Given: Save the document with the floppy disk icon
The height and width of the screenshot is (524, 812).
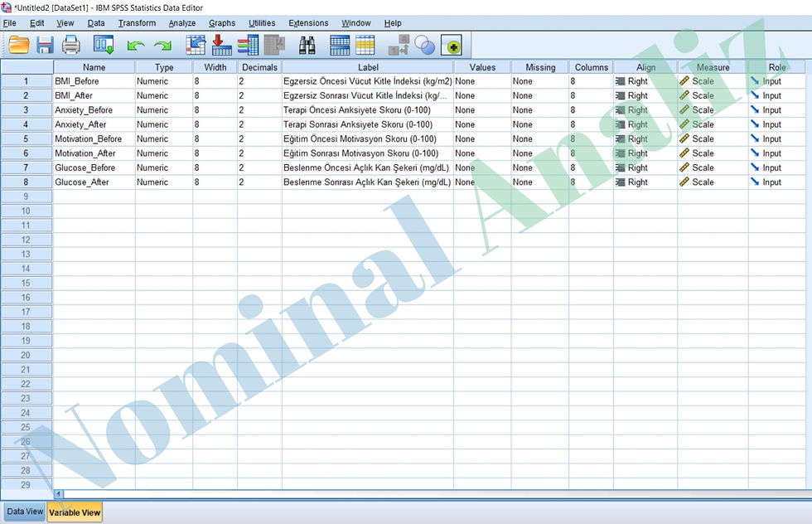Looking at the screenshot, I should 45,45.
